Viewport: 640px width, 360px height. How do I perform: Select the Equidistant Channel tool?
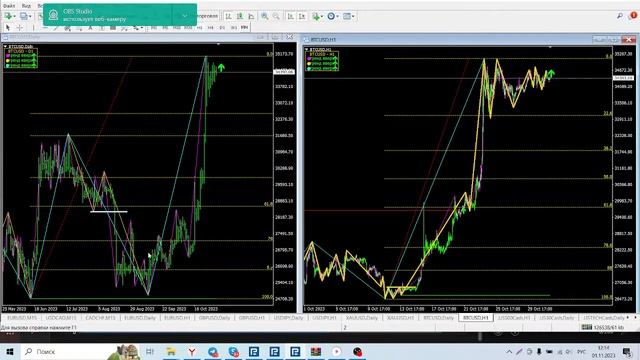pyautogui.click(x=67, y=28)
